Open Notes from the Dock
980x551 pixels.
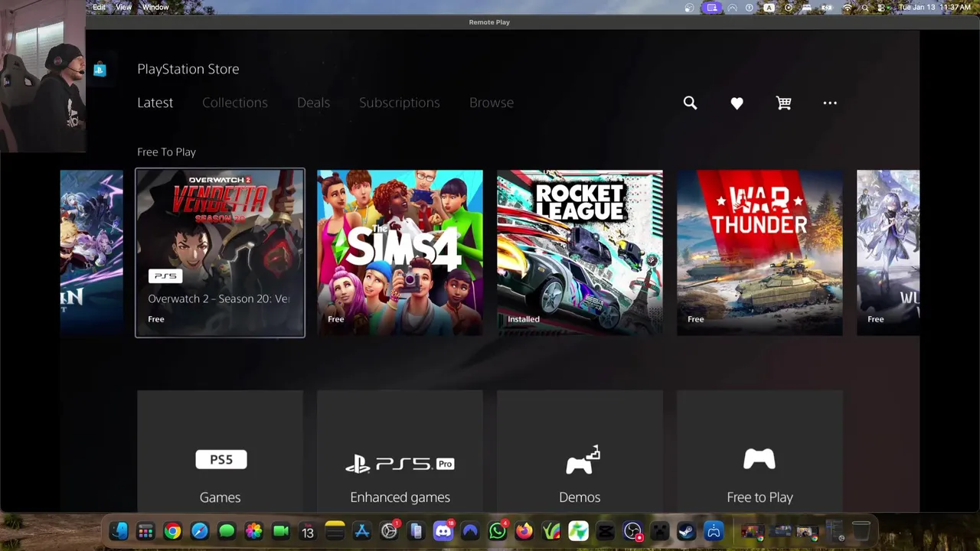point(335,531)
